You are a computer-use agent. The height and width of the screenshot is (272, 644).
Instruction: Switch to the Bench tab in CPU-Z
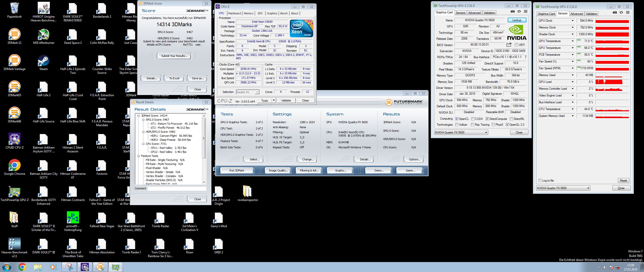[x=284, y=13]
